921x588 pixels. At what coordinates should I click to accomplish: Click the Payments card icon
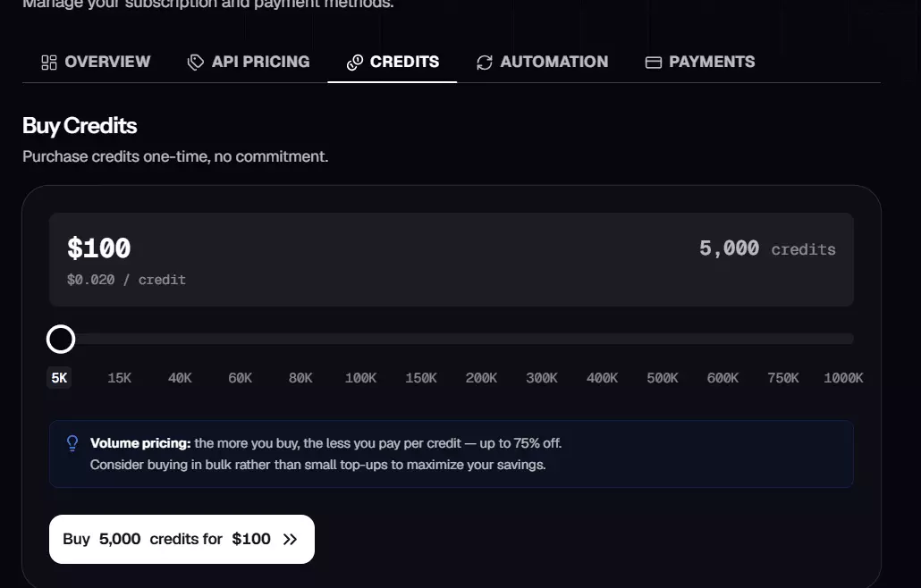(x=653, y=63)
